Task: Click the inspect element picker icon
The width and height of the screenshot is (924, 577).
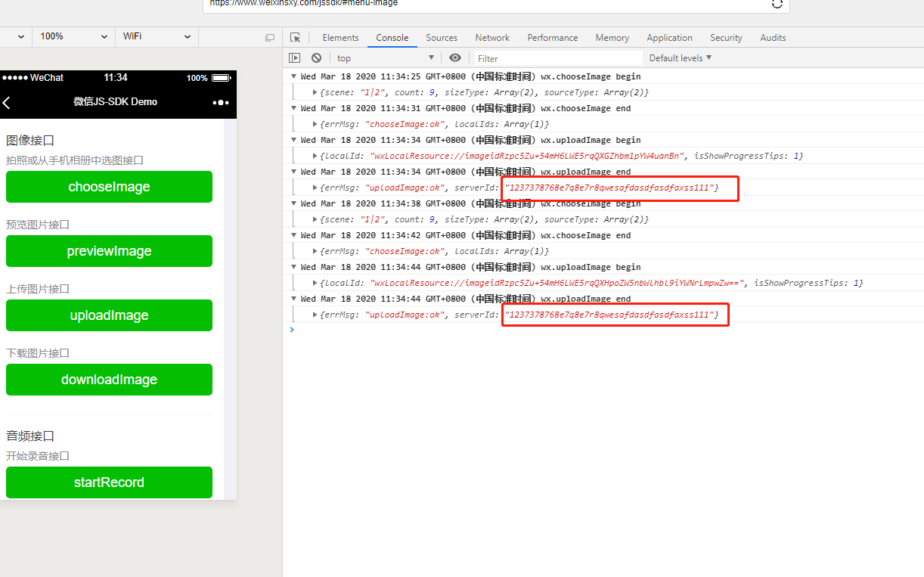Action: [296, 37]
